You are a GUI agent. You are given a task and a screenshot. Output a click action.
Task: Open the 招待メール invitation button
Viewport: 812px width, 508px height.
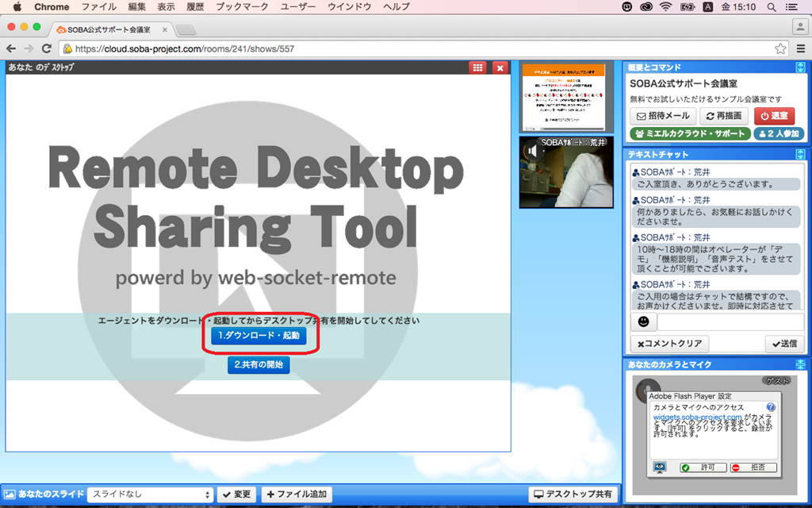coord(663,116)
